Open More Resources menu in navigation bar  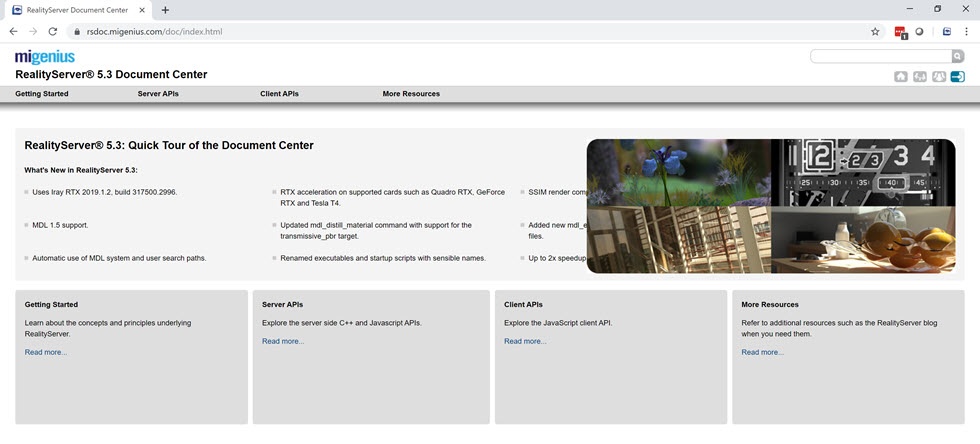(411, 94)
